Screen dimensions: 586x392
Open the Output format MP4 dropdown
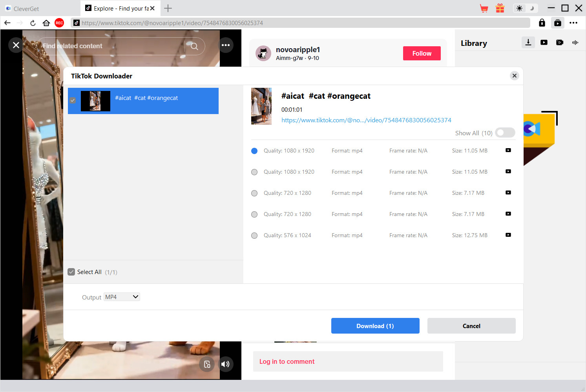(121, 297)
